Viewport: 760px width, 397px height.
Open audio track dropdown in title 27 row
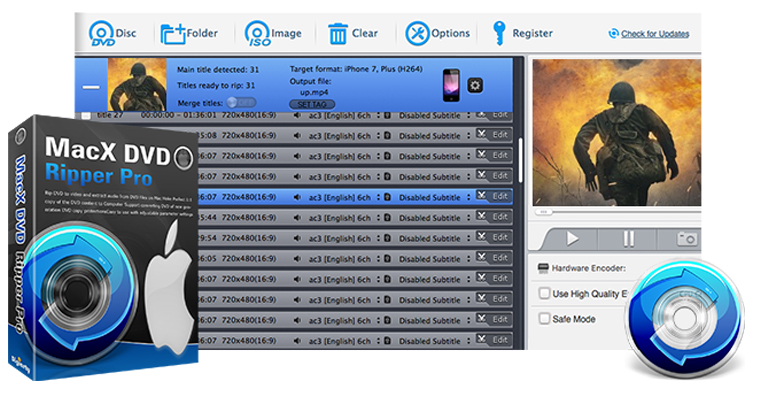click(x=379, y=116)
